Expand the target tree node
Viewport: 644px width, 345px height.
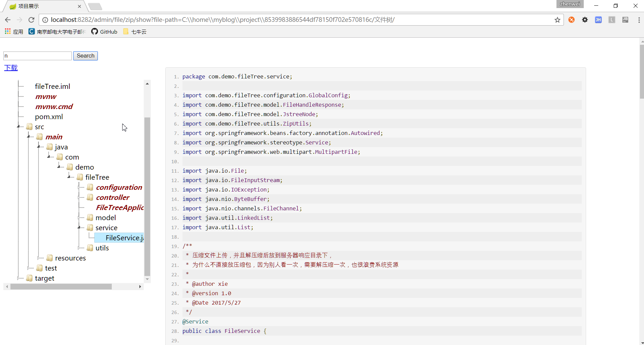click(x=19, y=278)
